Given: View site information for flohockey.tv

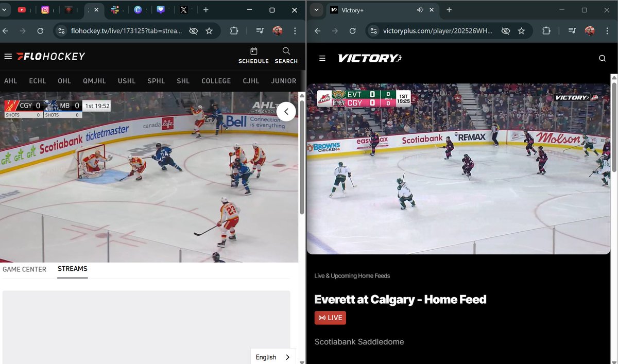Looking at the screenshot, I should pyautogui.click(x=62, y=31).
